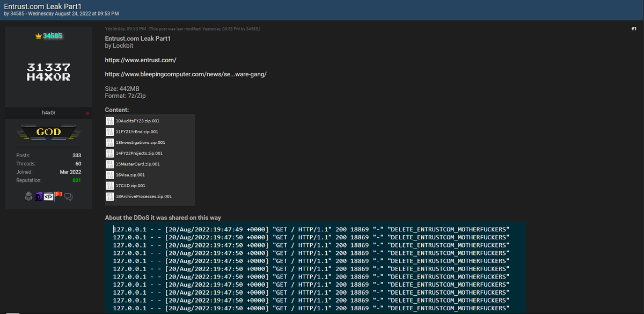Click the filename 11FY21YrEnd.zip.001

click(x=137, y=132)
